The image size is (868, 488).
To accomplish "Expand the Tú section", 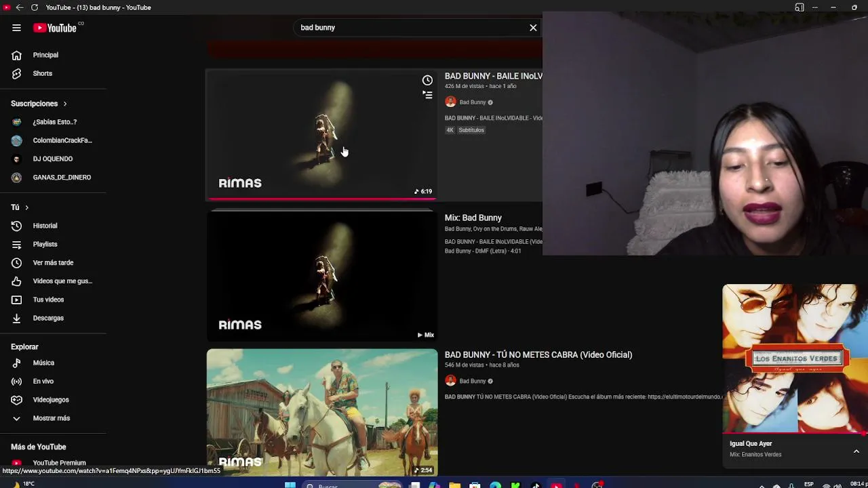I will click(x=20, y=207).
